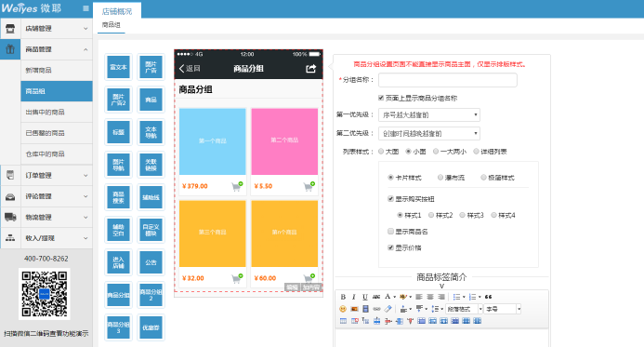Add the 文本导航 text navigation module
The width and height of the screenshot is (644, 347).
(151, 132)
